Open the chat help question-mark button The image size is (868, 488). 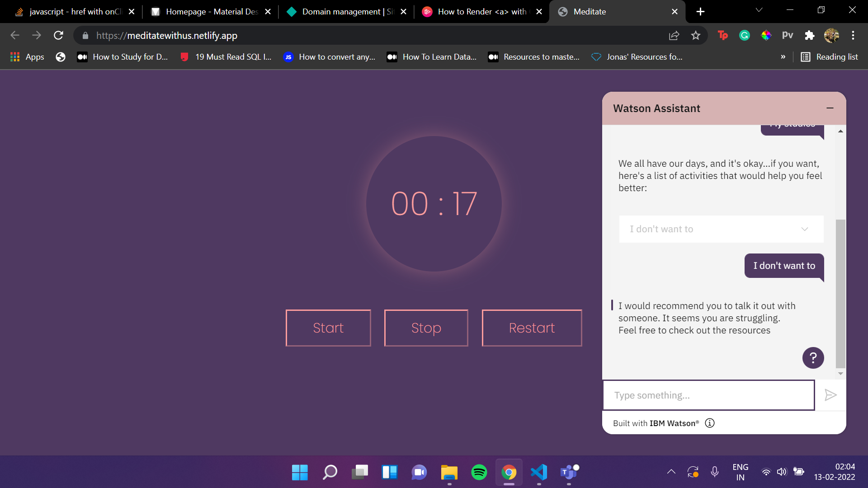coord(813,358)
